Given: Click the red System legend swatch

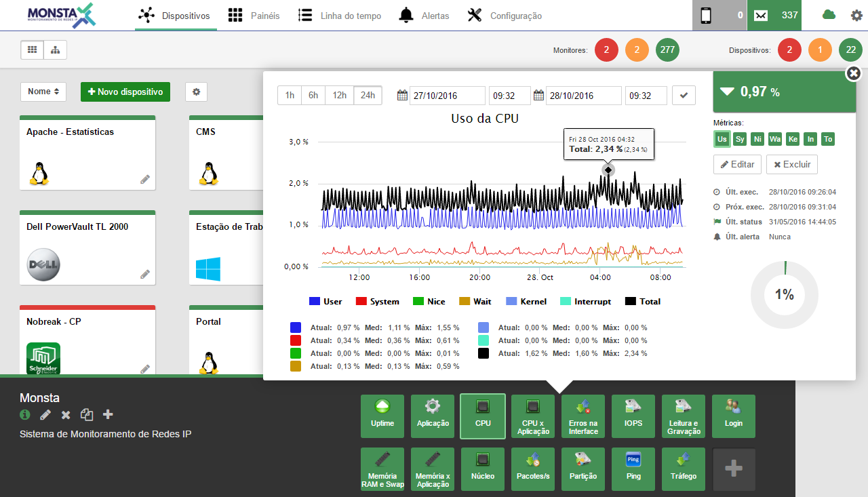Looking at the screenshot, I should [361, 301].
